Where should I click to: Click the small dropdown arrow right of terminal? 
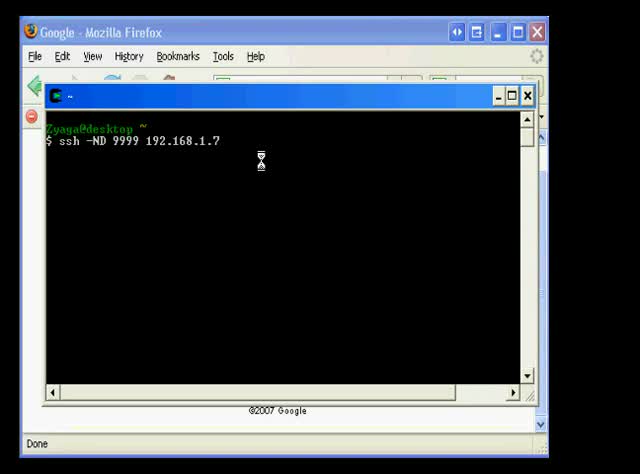[542, 117]
